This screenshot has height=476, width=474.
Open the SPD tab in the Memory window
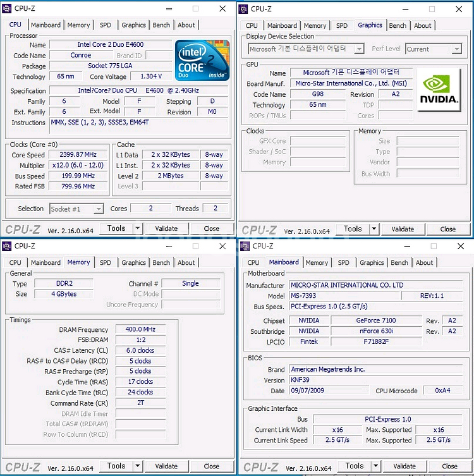pyautogui.click(x=106, y=262)
